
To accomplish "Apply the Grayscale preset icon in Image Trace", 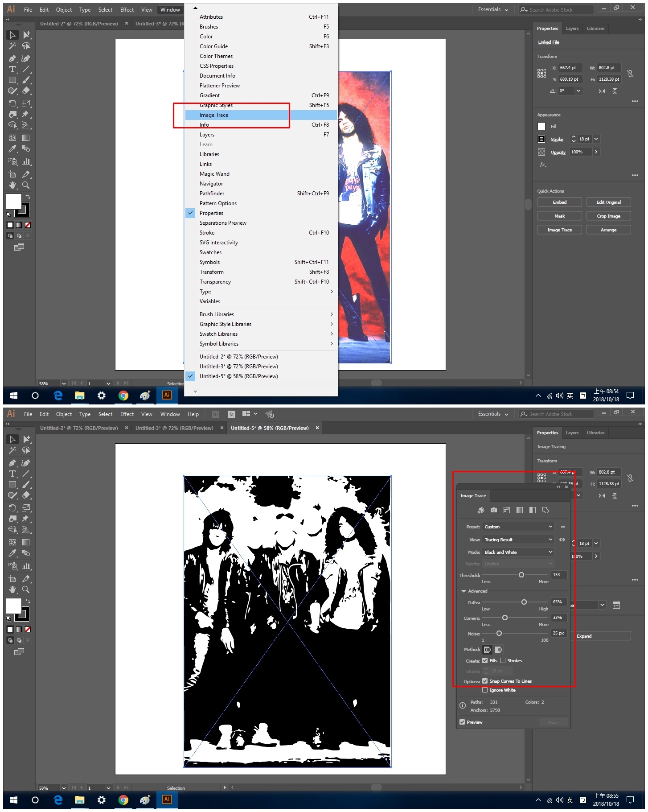I will (x=520, y=510).
